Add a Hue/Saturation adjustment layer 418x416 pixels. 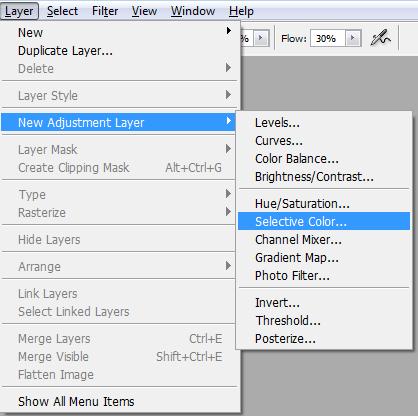pyautogui.click(x=324, y=203)
